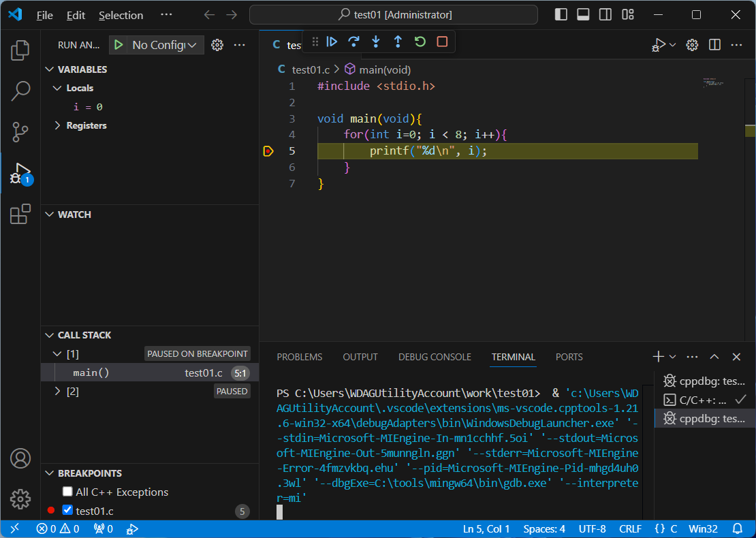Restart the debugging session

click(420, 42)
